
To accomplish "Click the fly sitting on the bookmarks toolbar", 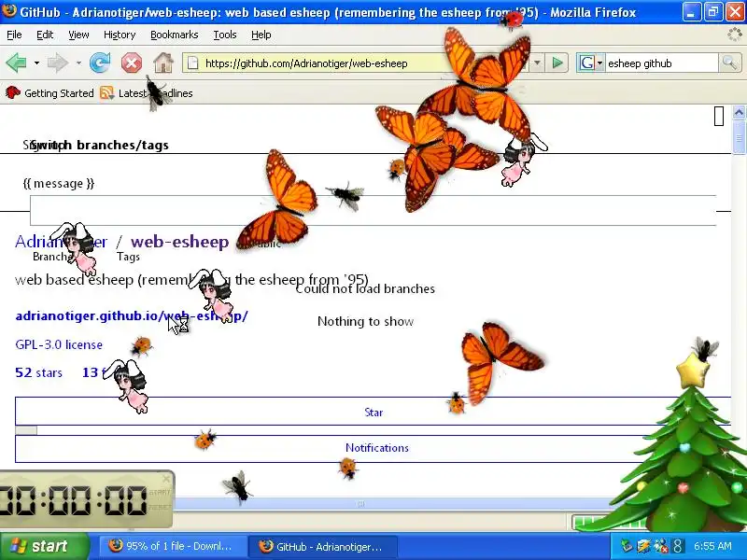I will [x=155, y=93].
